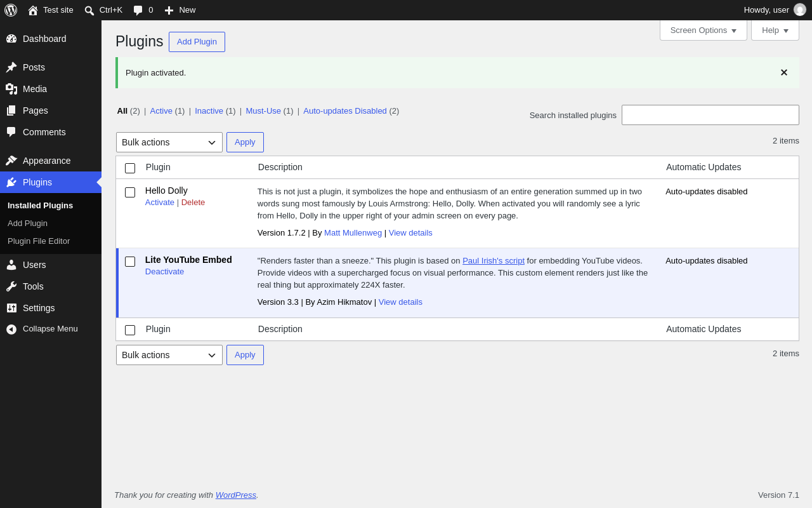Open the WordPress footer link
The height and width of the screenshot is (508, 812).
point(236,495)
